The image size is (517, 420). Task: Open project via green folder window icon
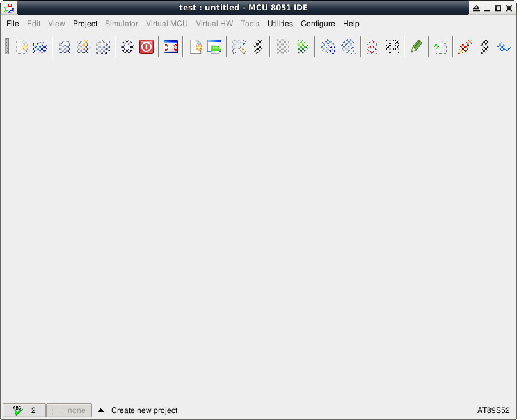pyautogui.click(x=214, y=47)
